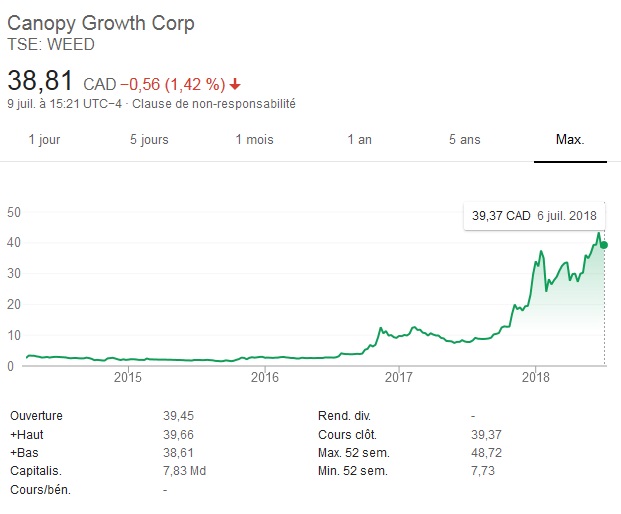Open the "Clause de non-responsabilité" link

(x=214, y=103)
